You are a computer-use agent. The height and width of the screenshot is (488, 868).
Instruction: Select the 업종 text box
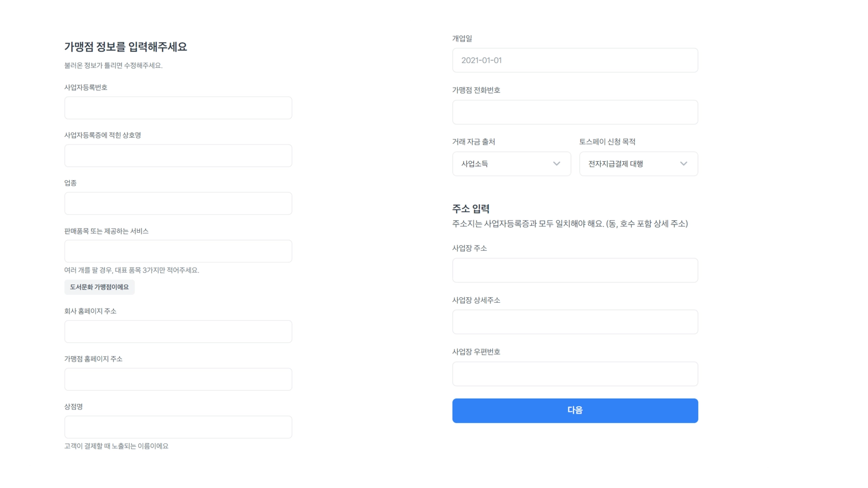click(178, 203)
